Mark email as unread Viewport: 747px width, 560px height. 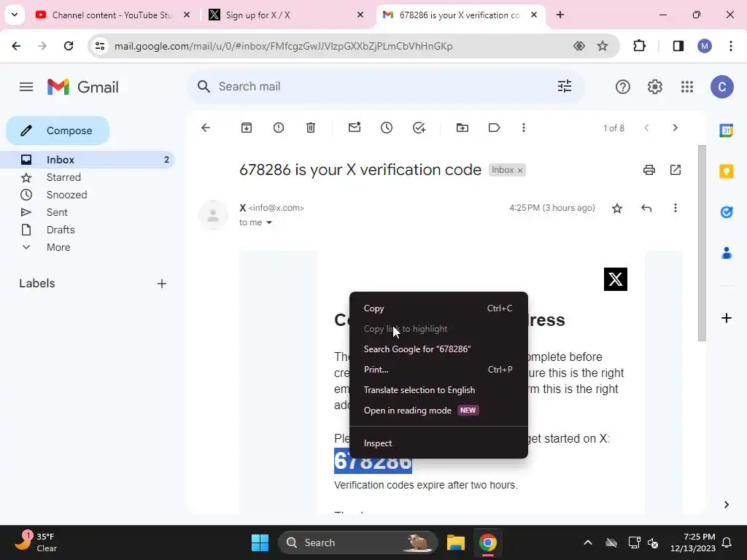pos(355,128)
